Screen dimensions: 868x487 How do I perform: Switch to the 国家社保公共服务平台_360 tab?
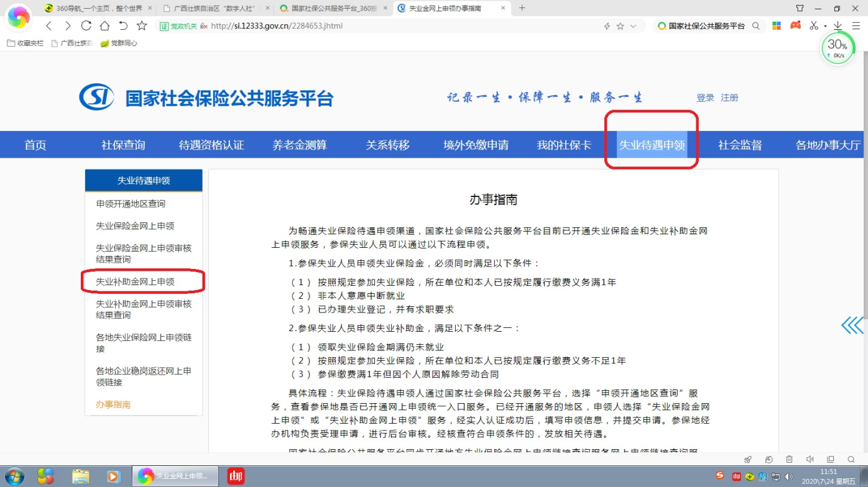[x=333, y=9]
